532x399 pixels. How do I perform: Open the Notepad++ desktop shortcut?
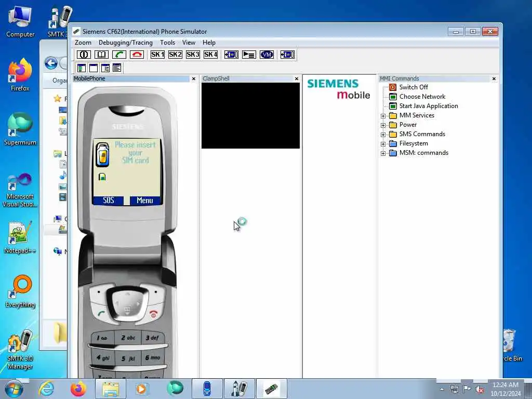pyautogui.click(x=20, y=237)
